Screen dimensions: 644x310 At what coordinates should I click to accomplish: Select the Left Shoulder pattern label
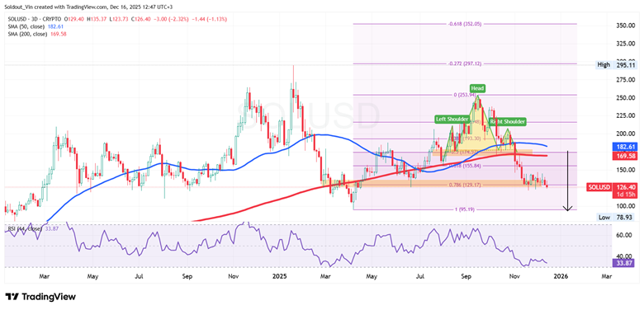pos(452,120)
